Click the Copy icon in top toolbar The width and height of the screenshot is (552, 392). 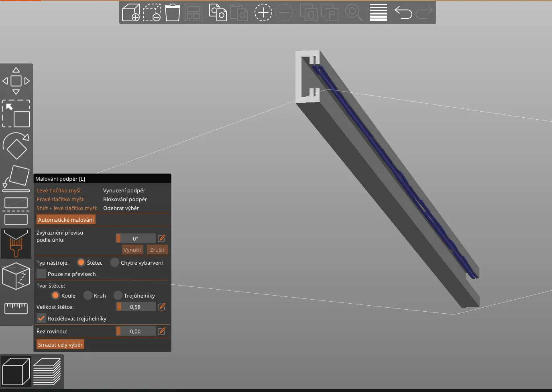218,12
